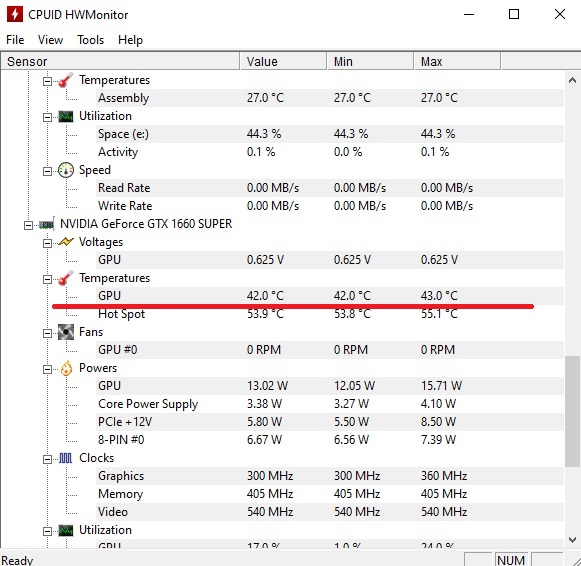Select the Assembly temperature row
581x566 pixels.
[x=330, y=98]
